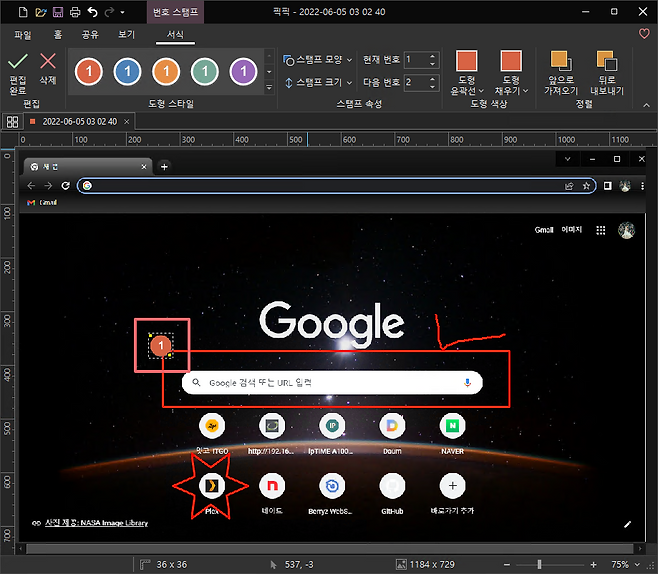Open the 도형 채우기 fill color dropdown
The height and width of the screenshot is (574, 658).
511,85
